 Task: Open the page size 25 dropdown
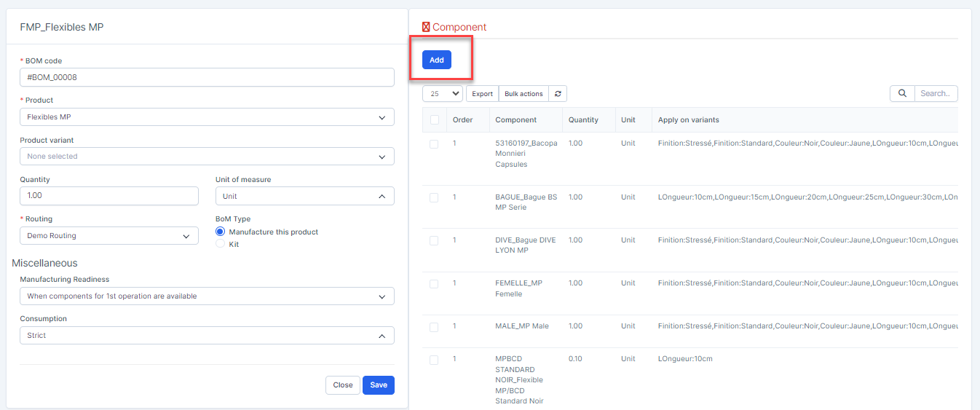point(443,94)
